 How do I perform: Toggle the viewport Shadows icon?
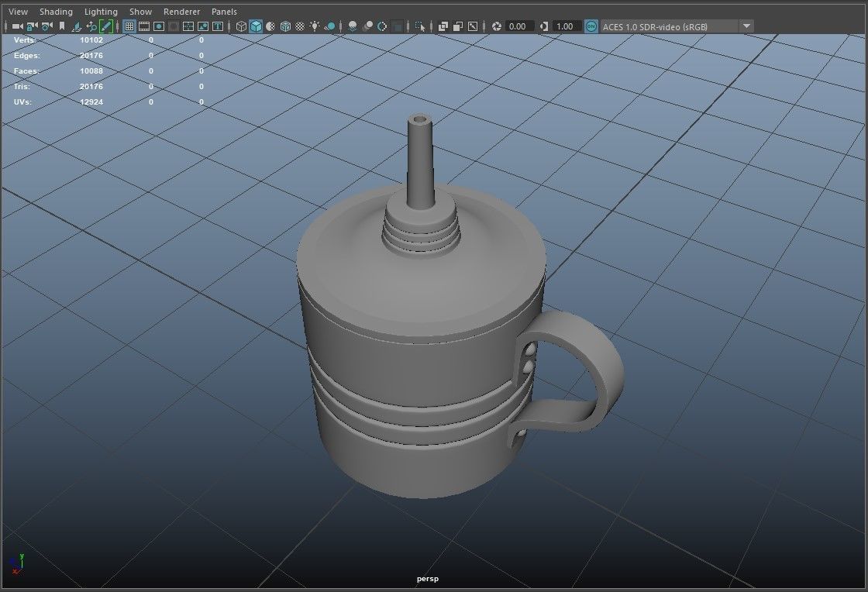click(x=330, y=26)
